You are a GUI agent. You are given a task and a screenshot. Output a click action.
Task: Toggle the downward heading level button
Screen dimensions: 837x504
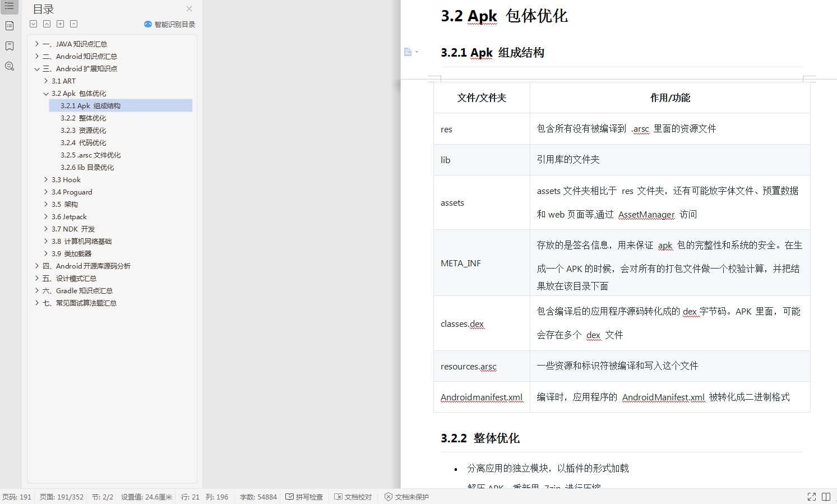pyautogui.click(x=33, y=24)
